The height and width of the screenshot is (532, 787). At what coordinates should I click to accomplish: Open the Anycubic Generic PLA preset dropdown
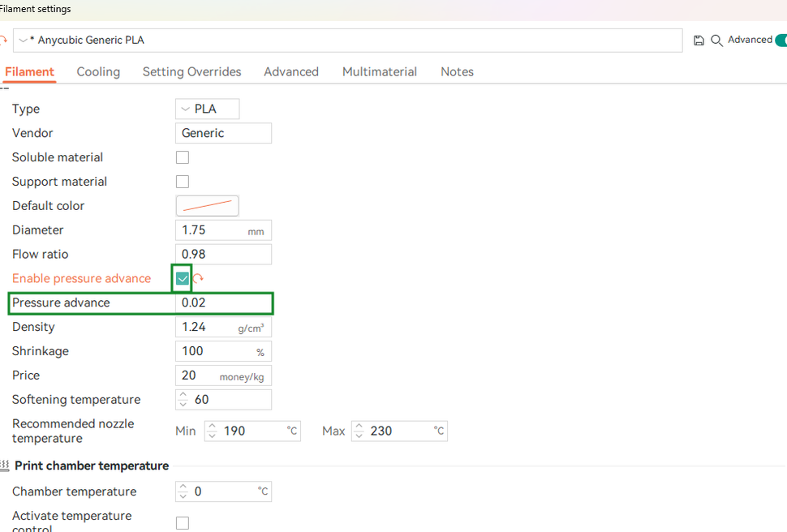click(x=348, y=41)
